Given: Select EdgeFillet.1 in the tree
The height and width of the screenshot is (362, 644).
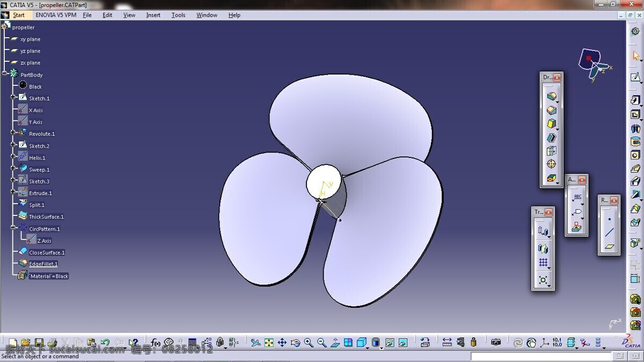Looking at the screenshot, I should [43, 264].
